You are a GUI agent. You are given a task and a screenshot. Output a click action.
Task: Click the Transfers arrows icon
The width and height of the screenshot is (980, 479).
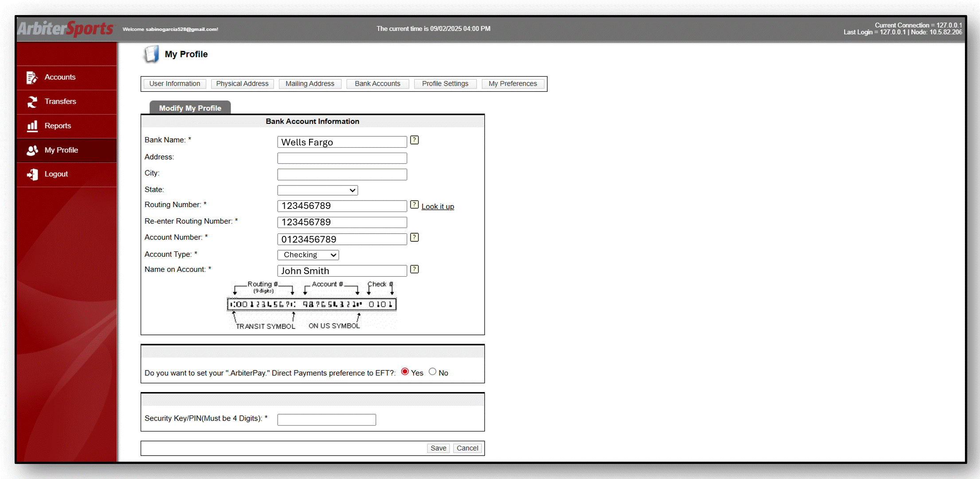click(32, 102)
